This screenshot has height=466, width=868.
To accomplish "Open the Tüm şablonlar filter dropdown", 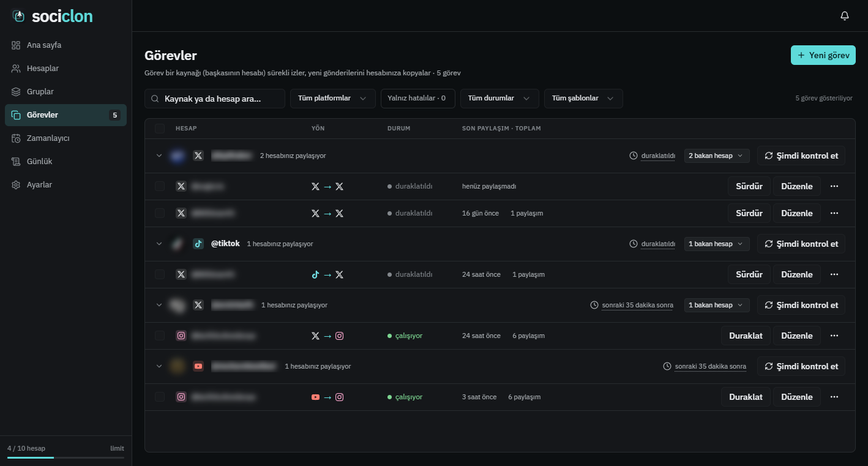I will click(583, 99).
